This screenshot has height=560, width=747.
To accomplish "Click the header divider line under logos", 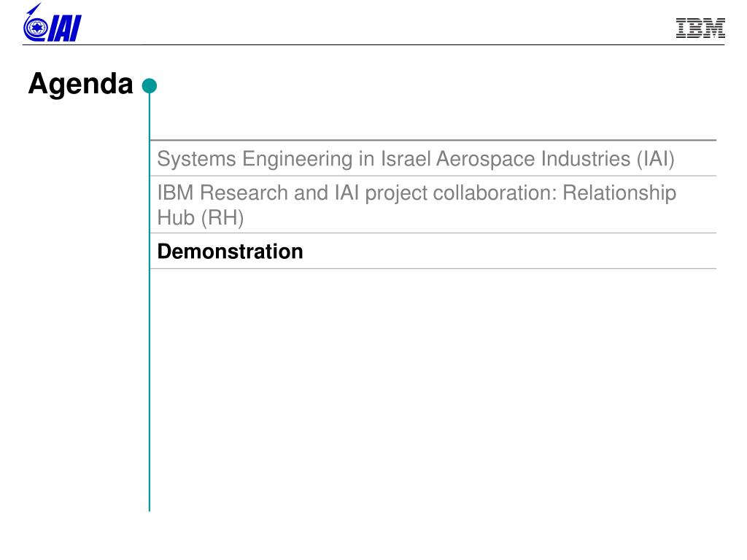I will (373, 44).
